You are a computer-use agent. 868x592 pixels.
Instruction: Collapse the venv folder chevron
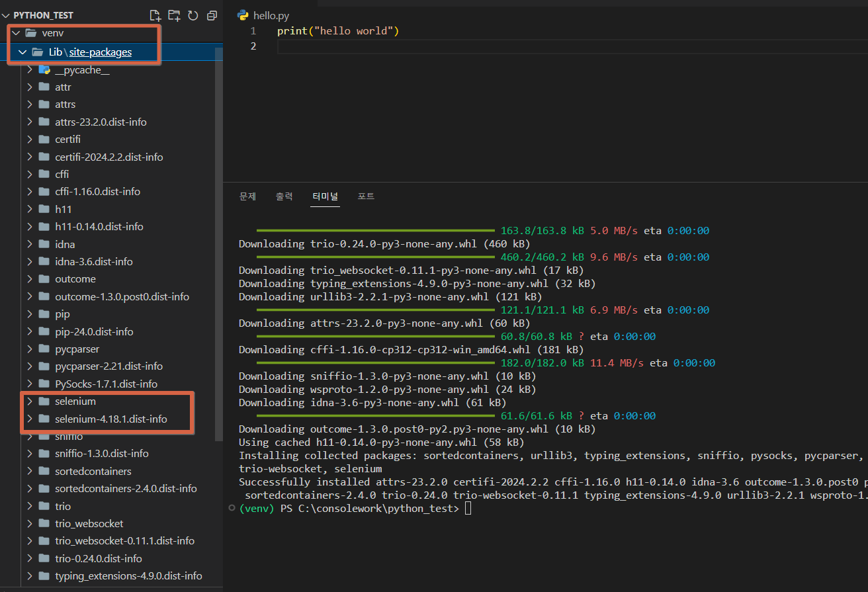pos(16,32)
